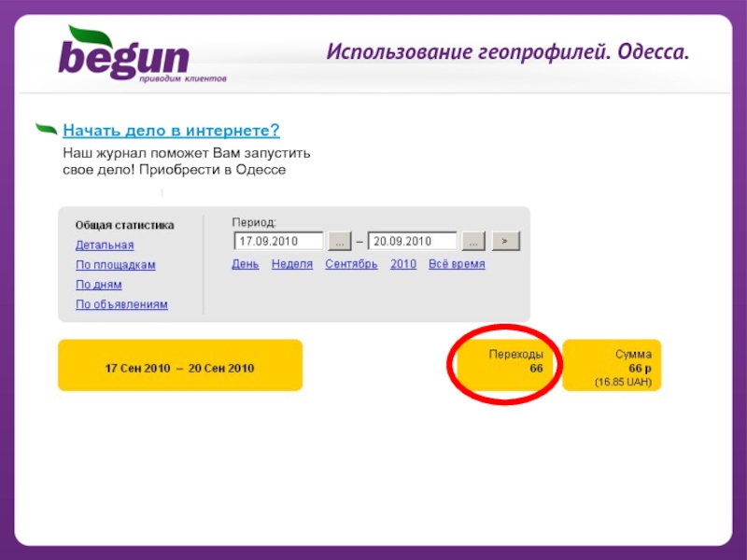Image resolution: width=747 pixels, height=560 pixels.
Task: Click the '(16.85 UAH)' amount
Action: [623, 382]
